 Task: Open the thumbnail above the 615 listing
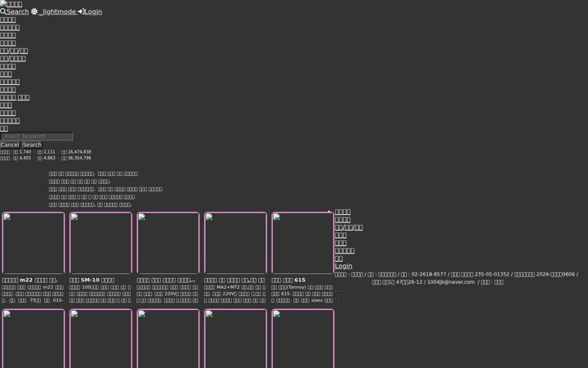point(303,243)
